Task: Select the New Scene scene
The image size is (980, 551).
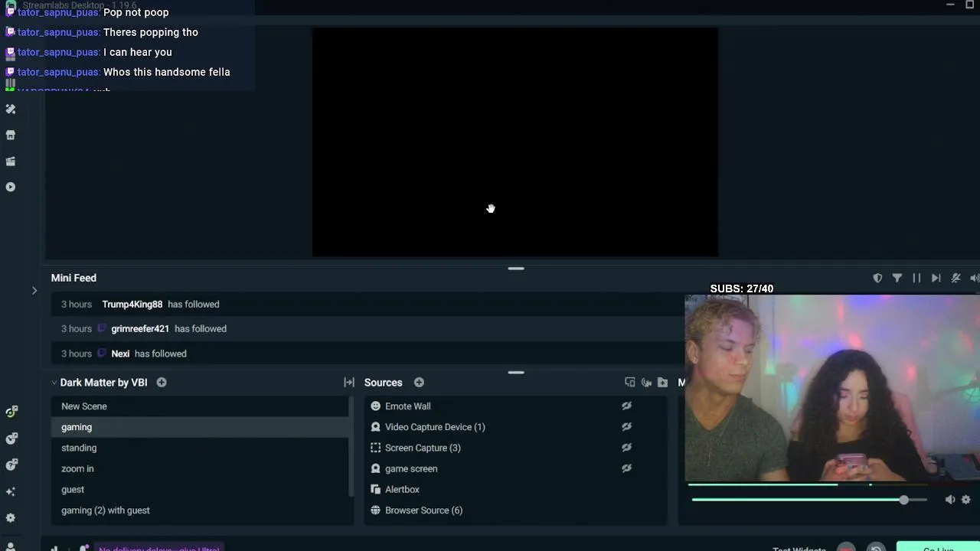Action: click(200, 406)
